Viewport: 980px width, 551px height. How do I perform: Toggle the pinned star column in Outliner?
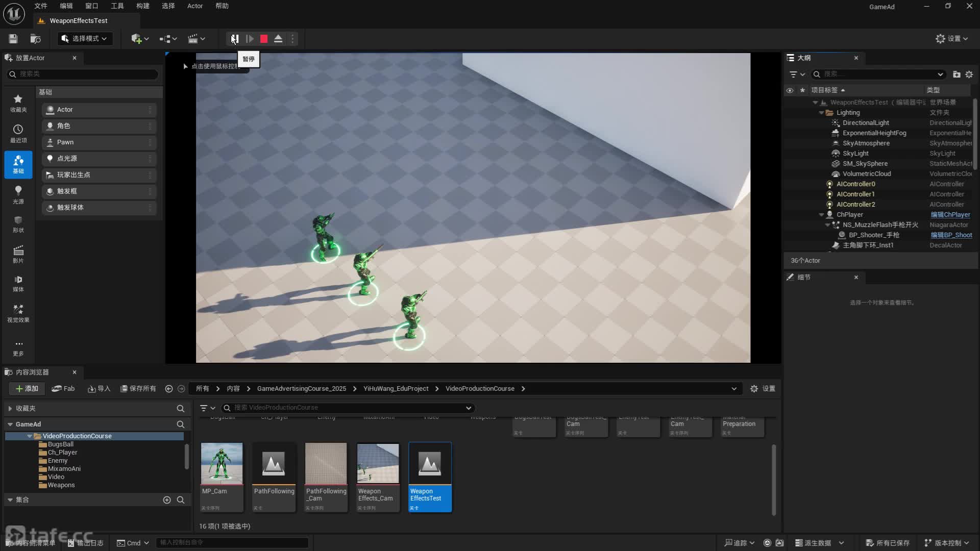(802, 90)
